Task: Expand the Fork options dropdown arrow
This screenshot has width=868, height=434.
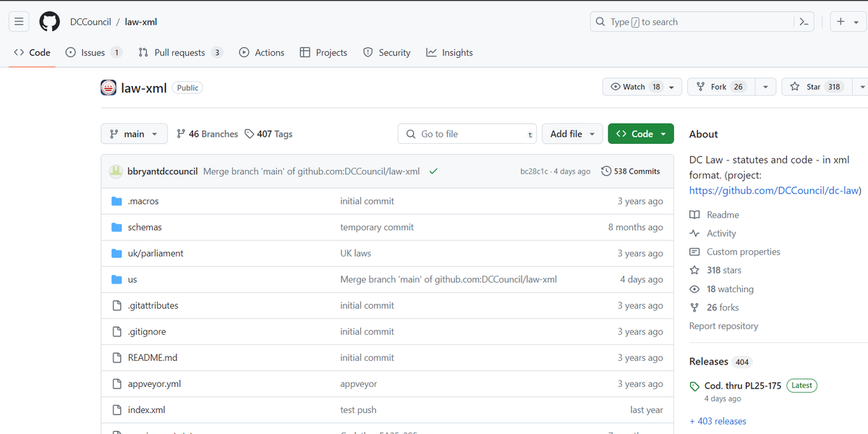Action: coord(765,87)
